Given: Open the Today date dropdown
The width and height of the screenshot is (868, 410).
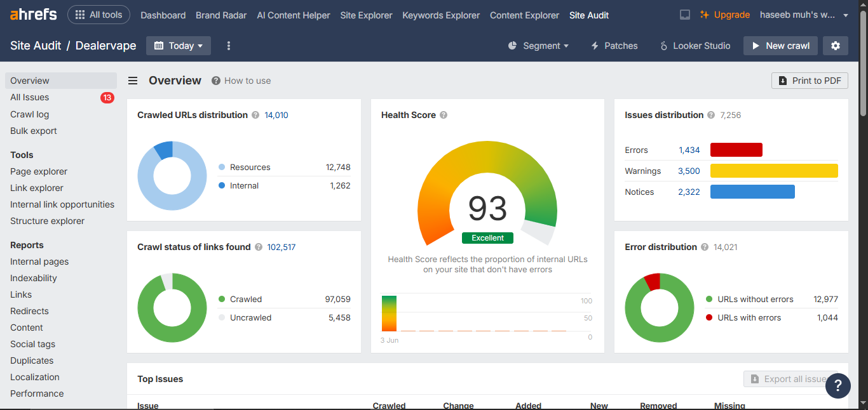Looking at the screenshot, I should coord(179,46).
